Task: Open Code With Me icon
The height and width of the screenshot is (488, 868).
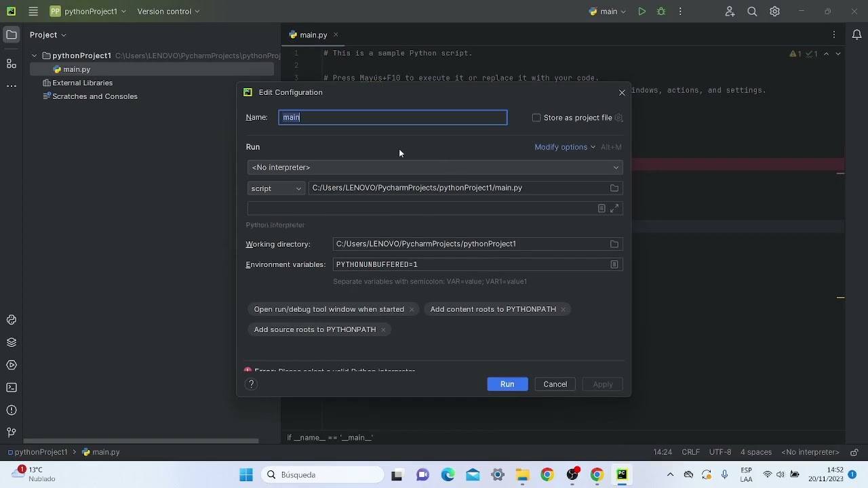Action: coord(730,12)
